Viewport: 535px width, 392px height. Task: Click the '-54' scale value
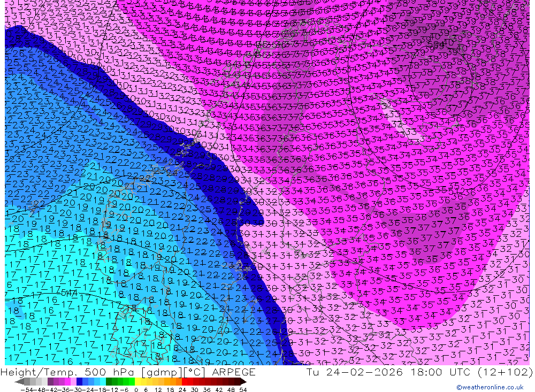click(x=27, y=390)
